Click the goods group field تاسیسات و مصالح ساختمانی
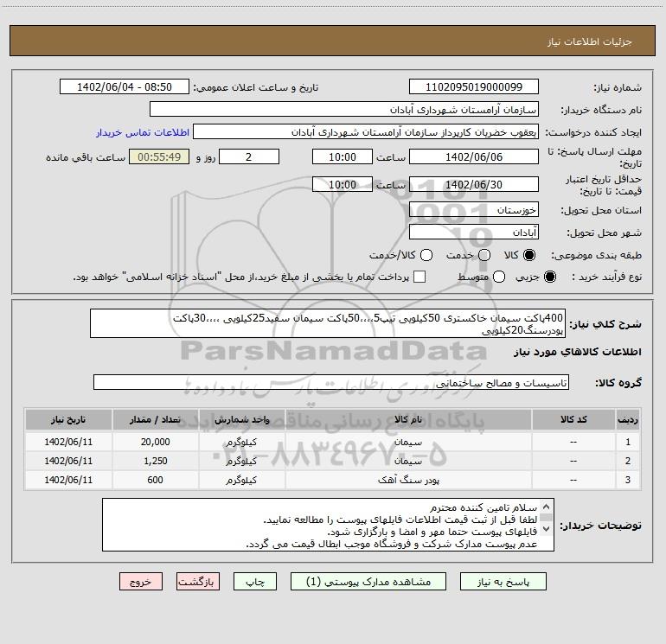Viewport: 666px width, 644px height. 331,382
